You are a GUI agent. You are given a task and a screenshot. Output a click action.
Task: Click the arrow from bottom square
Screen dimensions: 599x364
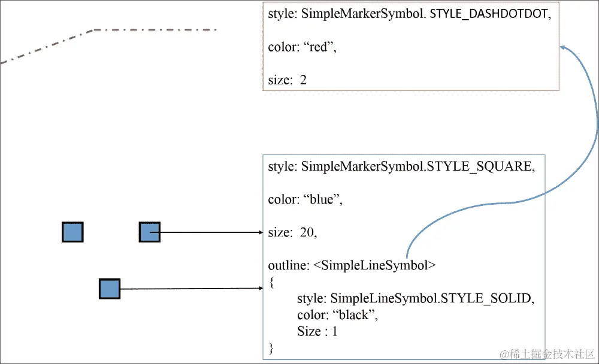click(192, 289)
